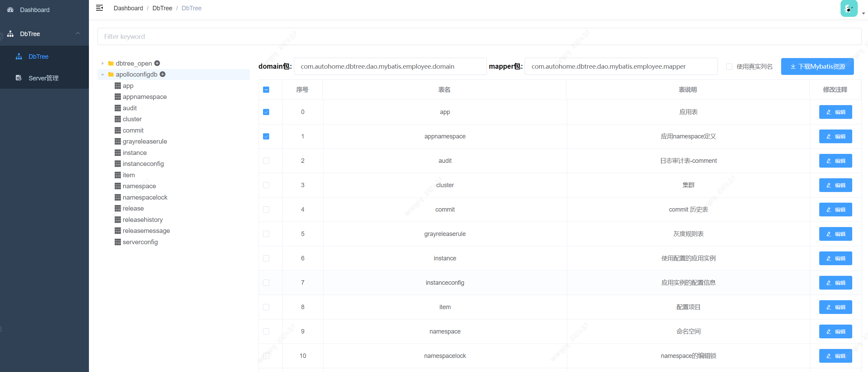The width and height of the screenshot is (868, 372).
Task: Toggle the header select-all checkbox
Action: (266, 90)
